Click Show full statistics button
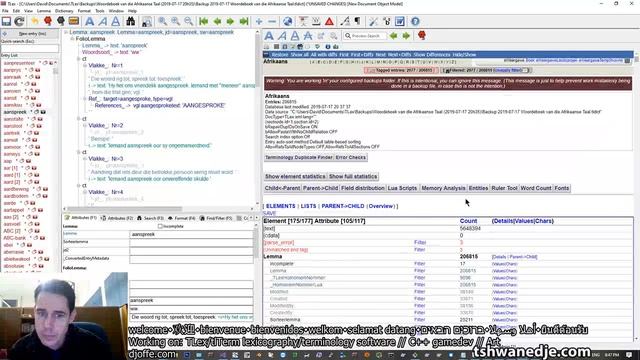The width and height of the screenshot is (640, 360). 353,176
